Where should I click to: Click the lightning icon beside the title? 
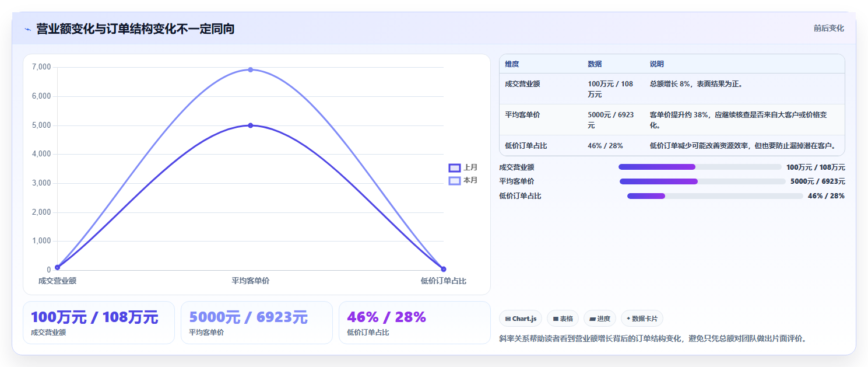pos(27,29)
